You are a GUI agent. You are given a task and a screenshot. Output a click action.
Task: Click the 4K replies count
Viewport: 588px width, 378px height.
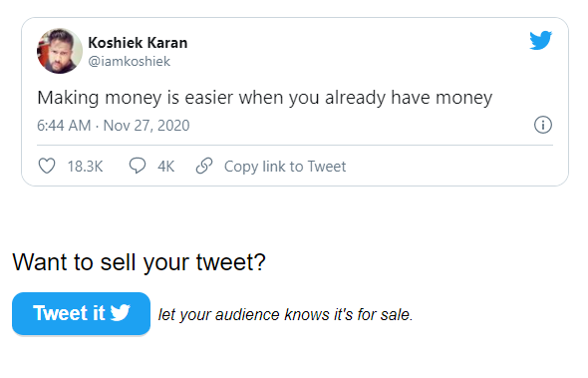(165, 167)
